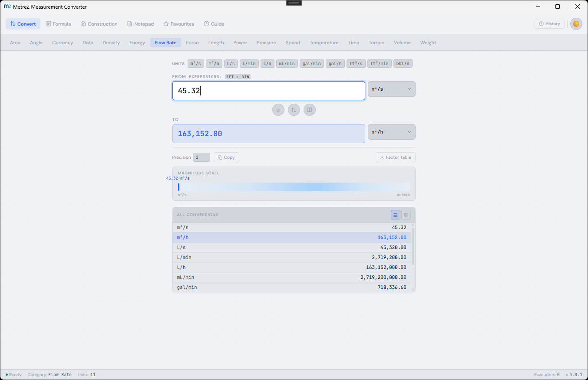588x380 pixels.
Task: Switch All Conversions to list view
Action: [x=395, y=215]
